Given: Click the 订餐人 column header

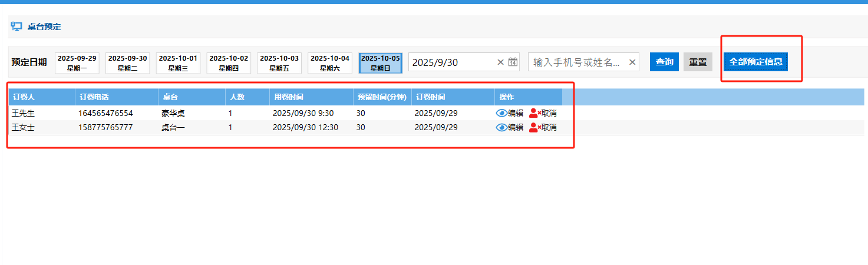Looking at the screenshot, I should pos(24,97).
